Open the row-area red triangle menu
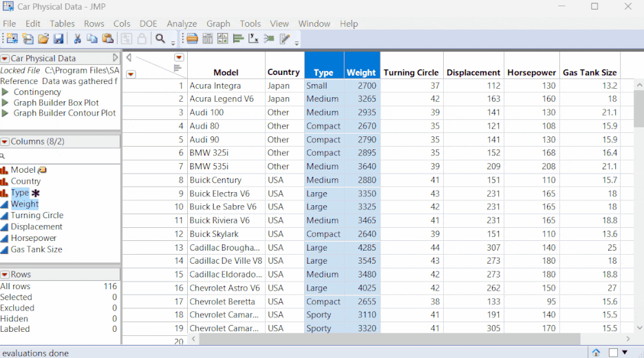644x358 pixels. [x=131, y=74]
